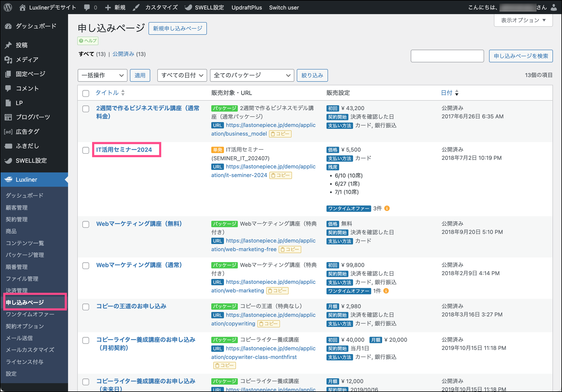The image size is (562, 392).
Task: Click the Luxliner ship icon in sidebar
Action: tap(8, 179)
